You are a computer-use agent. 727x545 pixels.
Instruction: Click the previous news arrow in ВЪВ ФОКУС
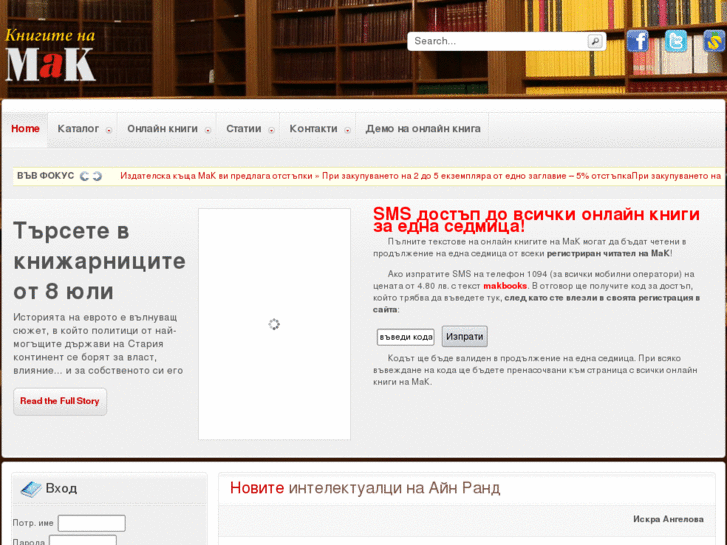tap(84, 176)
